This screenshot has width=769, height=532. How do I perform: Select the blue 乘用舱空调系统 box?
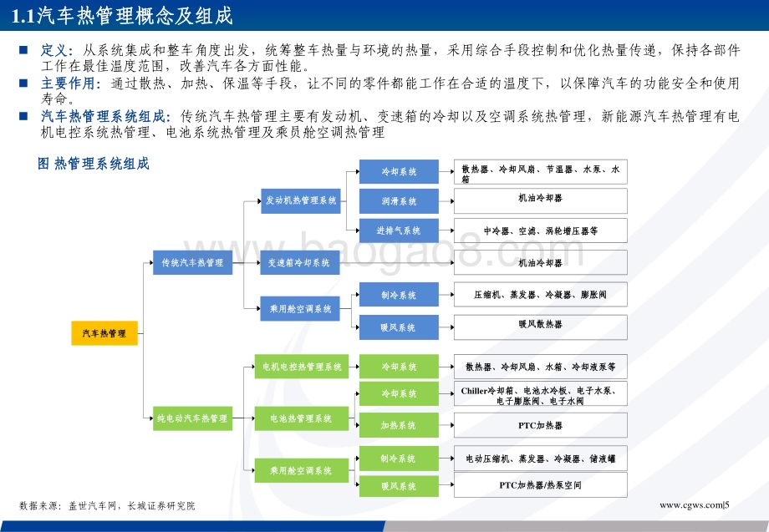pos(299,309)
